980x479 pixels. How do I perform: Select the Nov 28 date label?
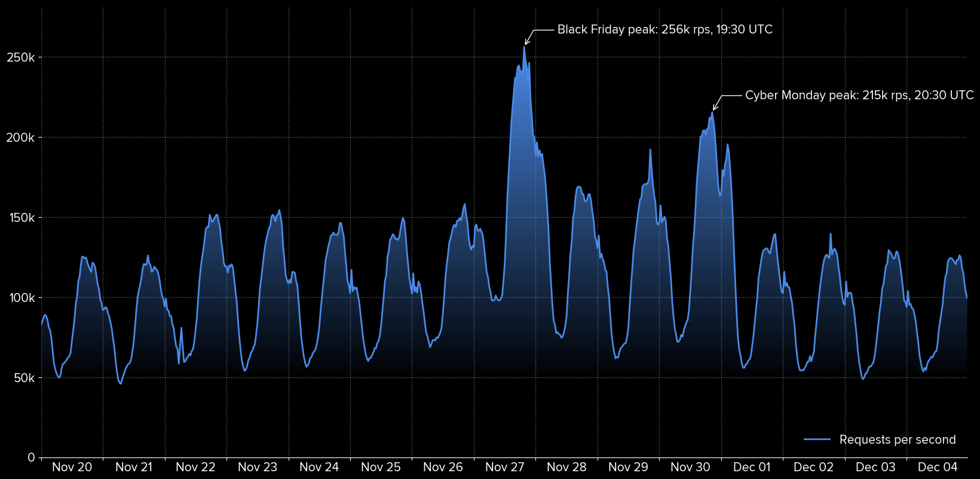[566, 468]
